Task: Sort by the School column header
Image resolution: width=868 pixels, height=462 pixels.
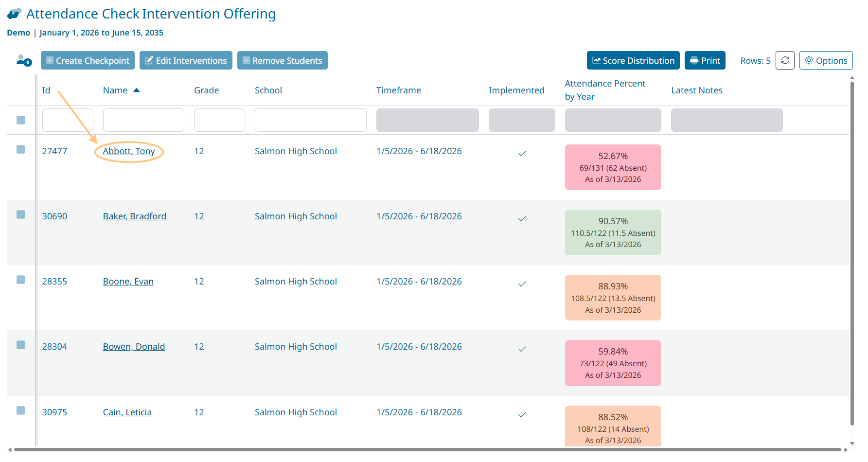Action: [x=268, y=90]
